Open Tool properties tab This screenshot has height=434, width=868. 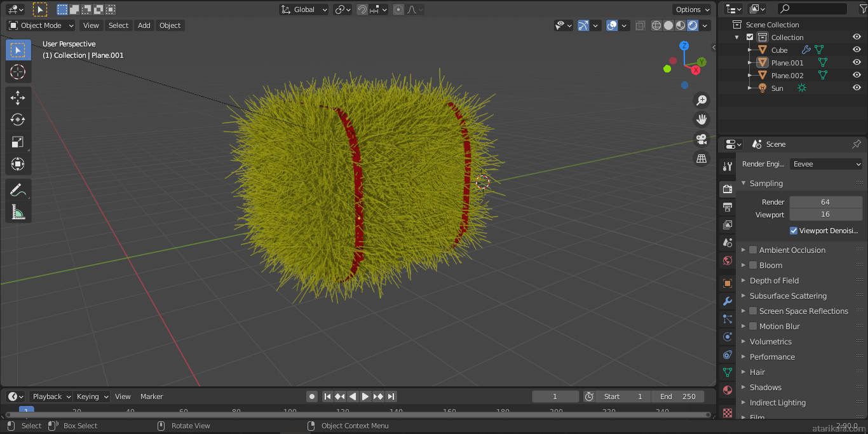(728, 166)
